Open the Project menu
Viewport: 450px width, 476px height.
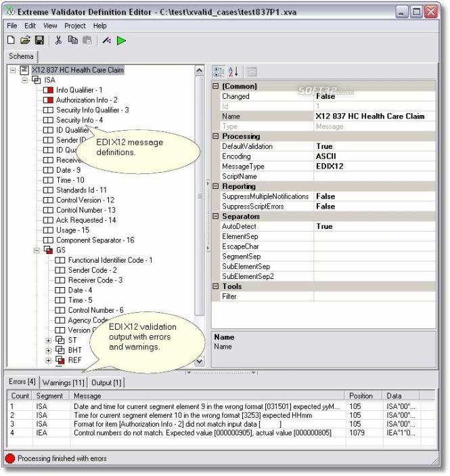[75, 26]
